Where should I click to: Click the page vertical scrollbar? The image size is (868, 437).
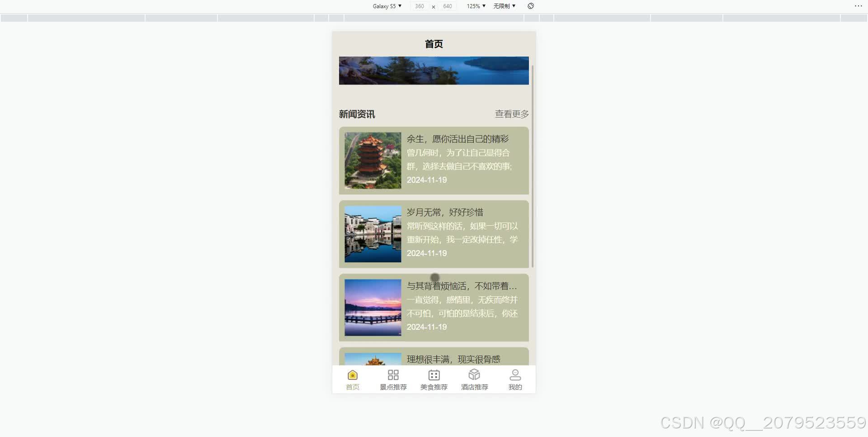coord(533,166)
